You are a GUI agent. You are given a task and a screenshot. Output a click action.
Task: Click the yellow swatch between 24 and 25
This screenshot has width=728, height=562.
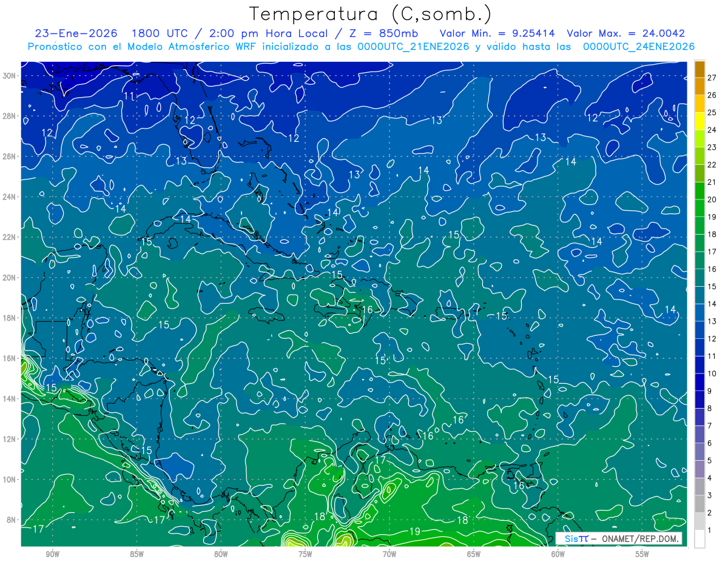[x=699, y=120]
